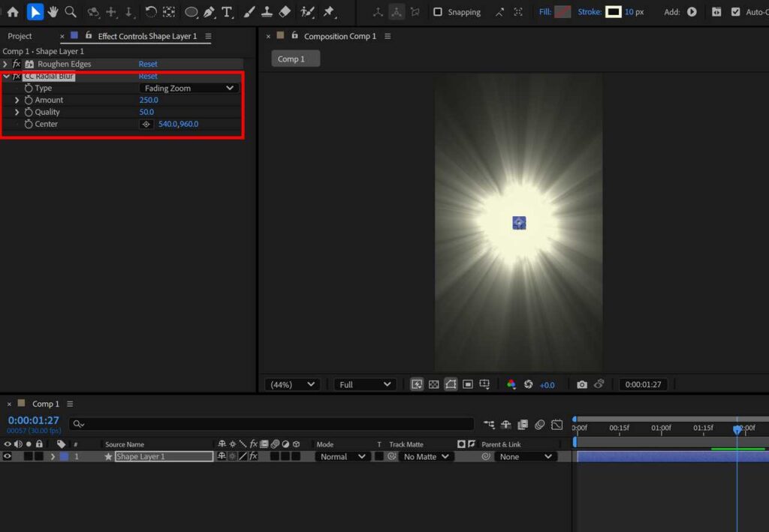This screenshot has width=769, height=532.
Task: Open the No Matte track matte dropdown
Action: click(426, 456)
